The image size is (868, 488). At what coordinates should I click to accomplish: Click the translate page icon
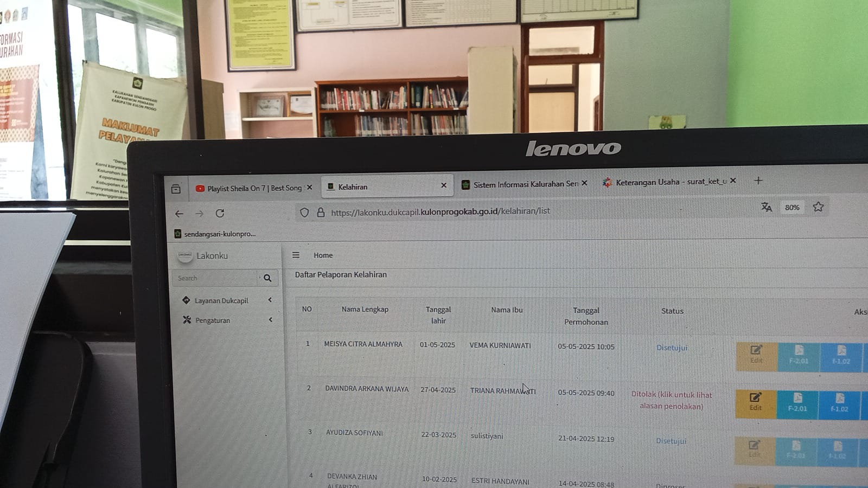tap(767, 207)
